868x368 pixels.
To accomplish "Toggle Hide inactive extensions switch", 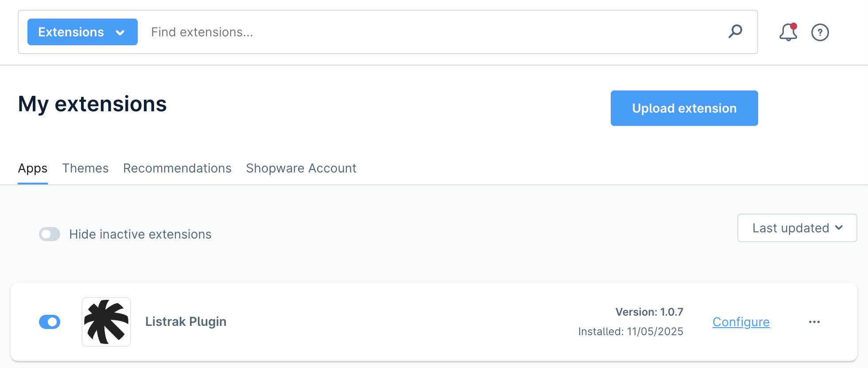I will coord(50,234).
